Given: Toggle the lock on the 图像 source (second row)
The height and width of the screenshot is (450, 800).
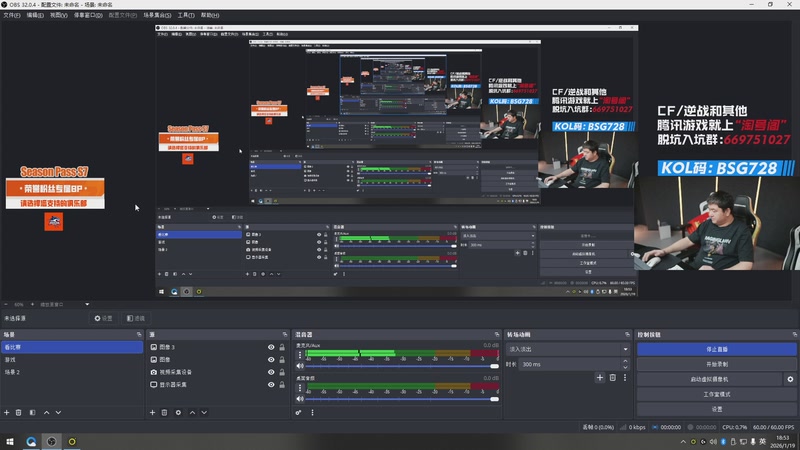Looking at the screenshot, I should (282, 360).
